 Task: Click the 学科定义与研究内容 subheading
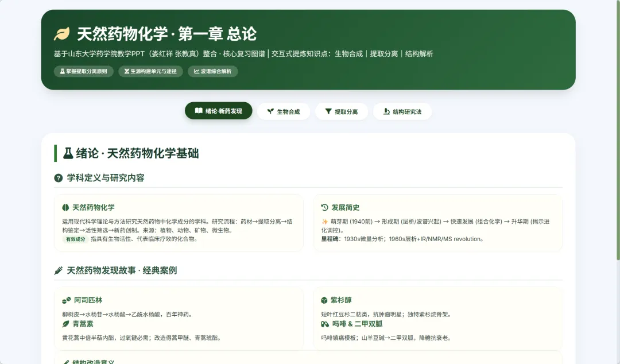click(106, 178)
